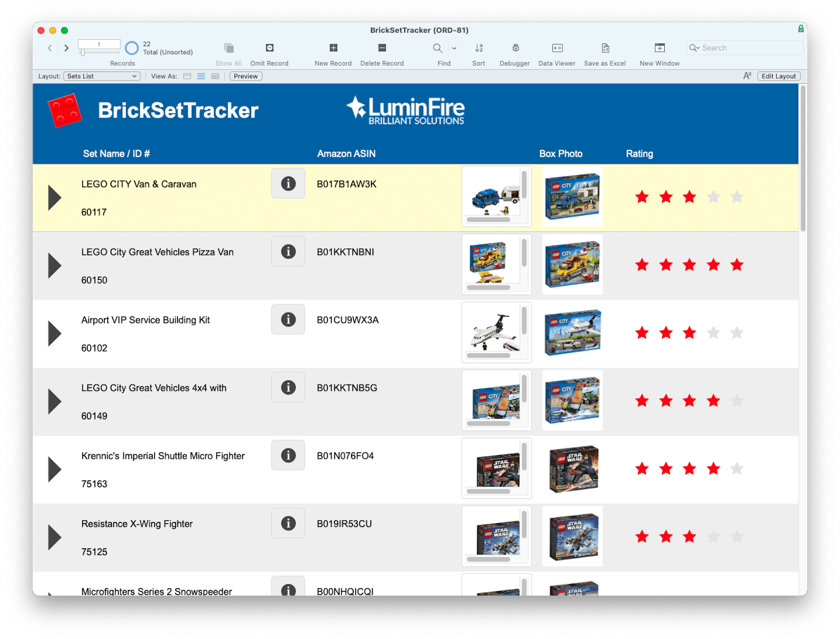840x639 pixels.
Task: Expand the LEGO CITY Van & Caravan row
Action: click(x=54, y=197)
